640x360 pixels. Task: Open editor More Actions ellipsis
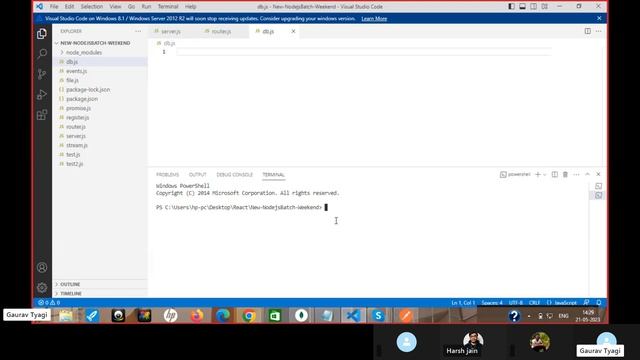pyautogui.click(x=598, y=31)
